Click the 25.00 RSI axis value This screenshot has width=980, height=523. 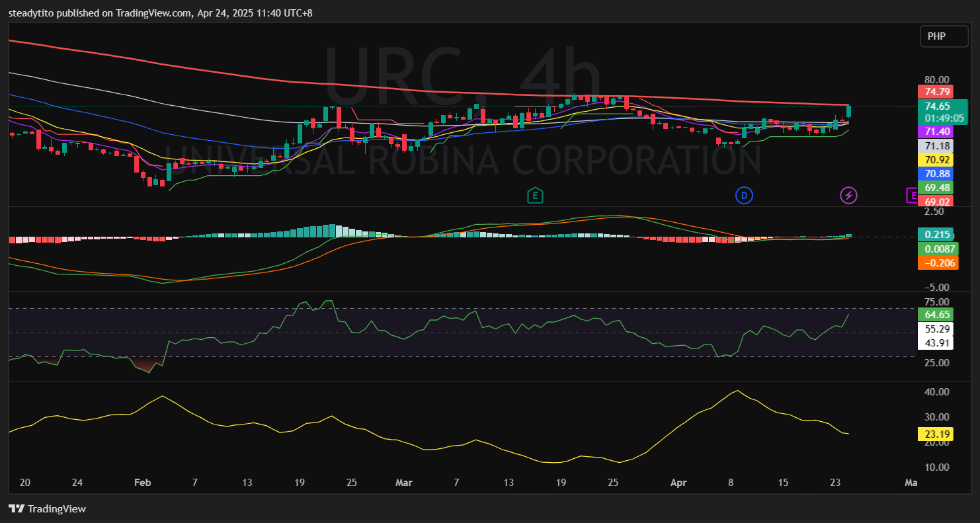click(x=937, y=362)
